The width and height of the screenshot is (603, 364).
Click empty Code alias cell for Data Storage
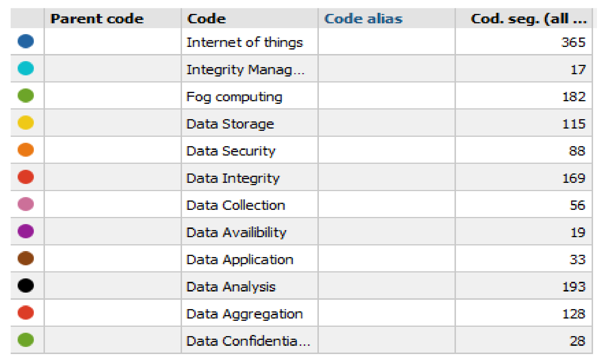tap(386, 124)
